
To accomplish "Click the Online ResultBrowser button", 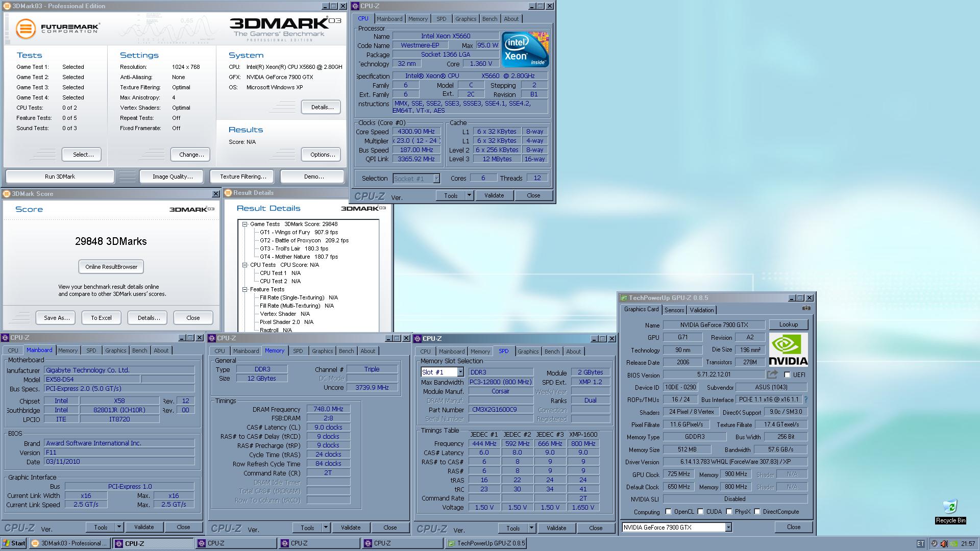I will pos(111,267).
